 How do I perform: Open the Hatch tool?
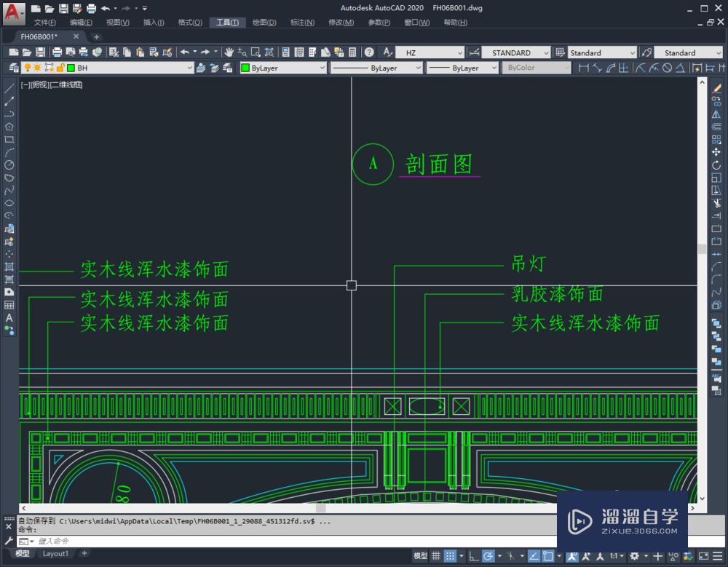click(x=9, y=265)
